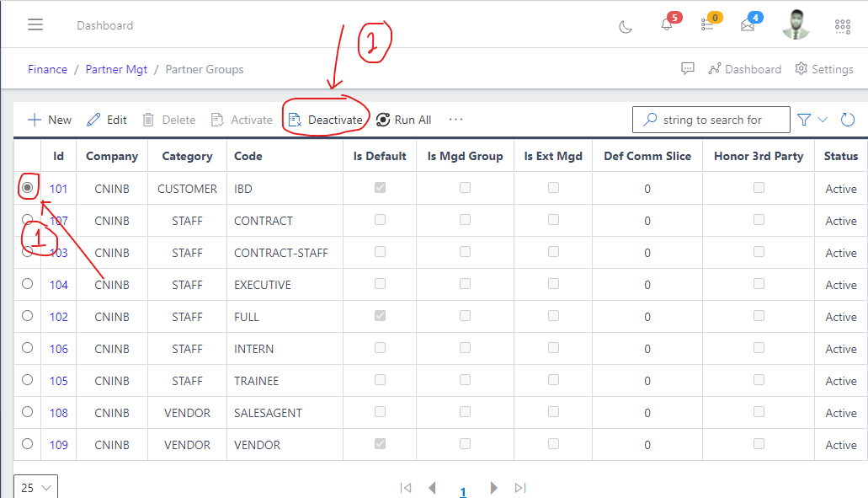Check Is Default checkbox for row 107
Image resolution: width=868 pixels, height=498 pixels.
(379, 220)
